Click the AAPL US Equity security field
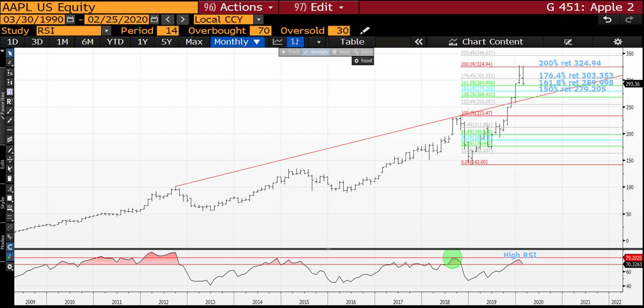The width and height of the screenshot is (644, 308). point(99,7)
